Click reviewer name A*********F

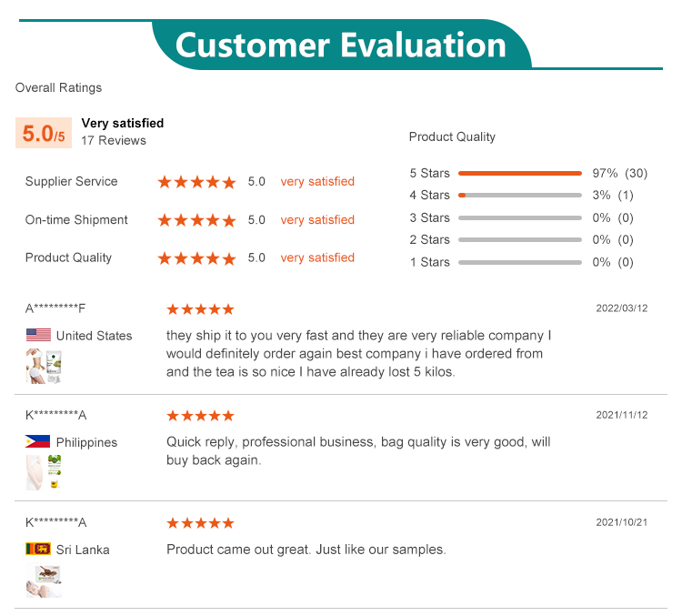55,308
